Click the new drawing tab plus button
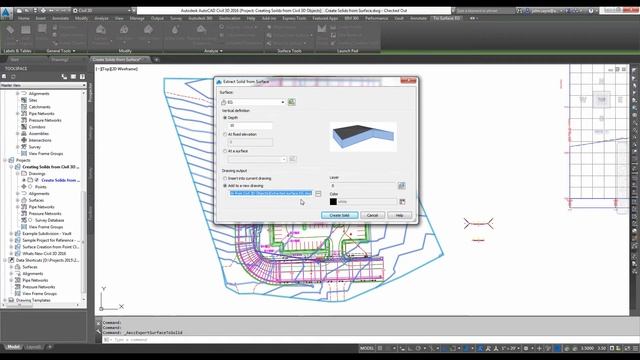This screenshot has width=640, height=360. pos(156,60)
